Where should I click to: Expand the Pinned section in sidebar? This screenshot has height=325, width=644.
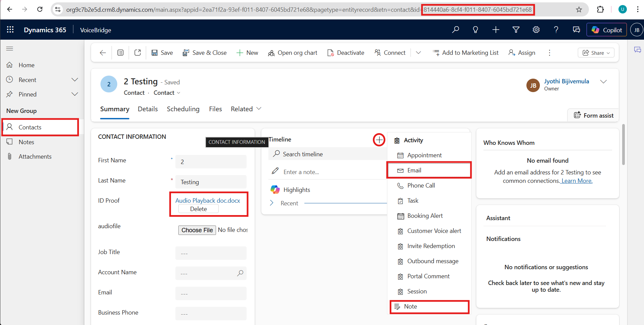point(75,94)
